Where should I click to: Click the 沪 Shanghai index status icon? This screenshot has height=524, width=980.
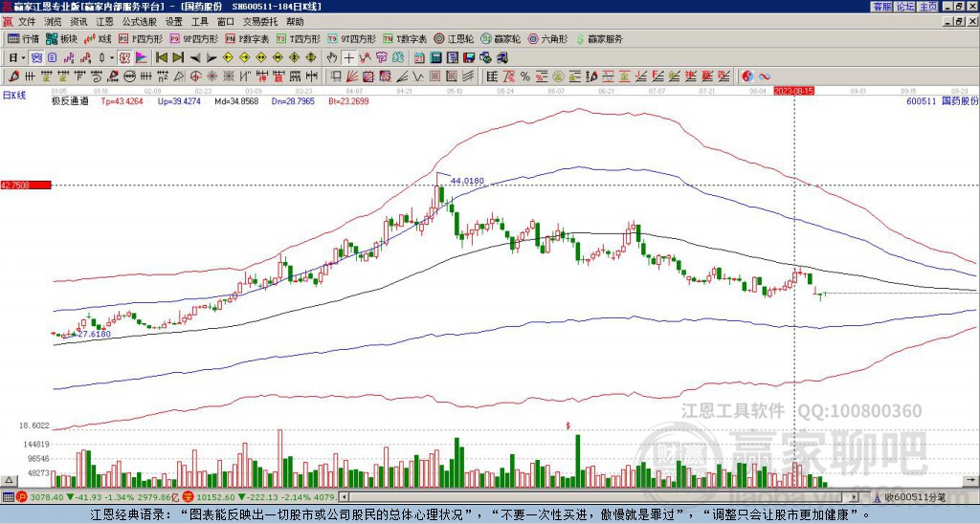(21, 497)
